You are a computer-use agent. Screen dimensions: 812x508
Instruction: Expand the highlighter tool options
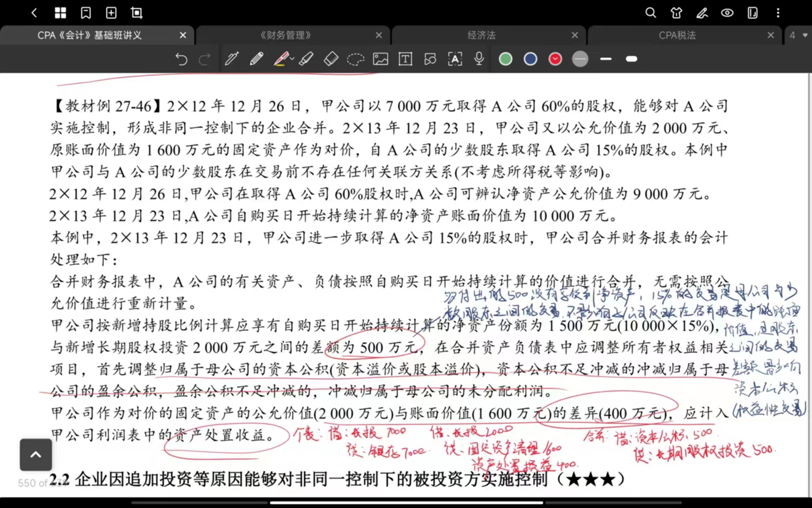pos(293,59)
